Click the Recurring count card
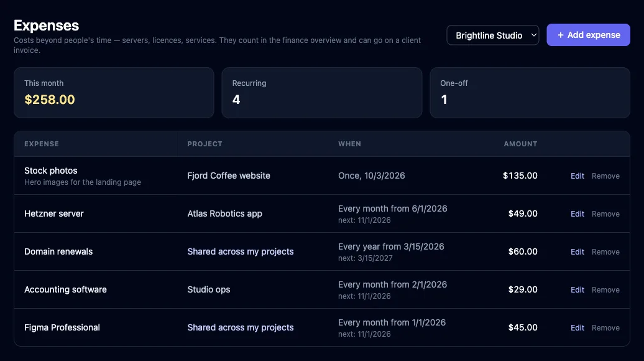The width and height of the screenshot is (644, 361). (321, 93)
